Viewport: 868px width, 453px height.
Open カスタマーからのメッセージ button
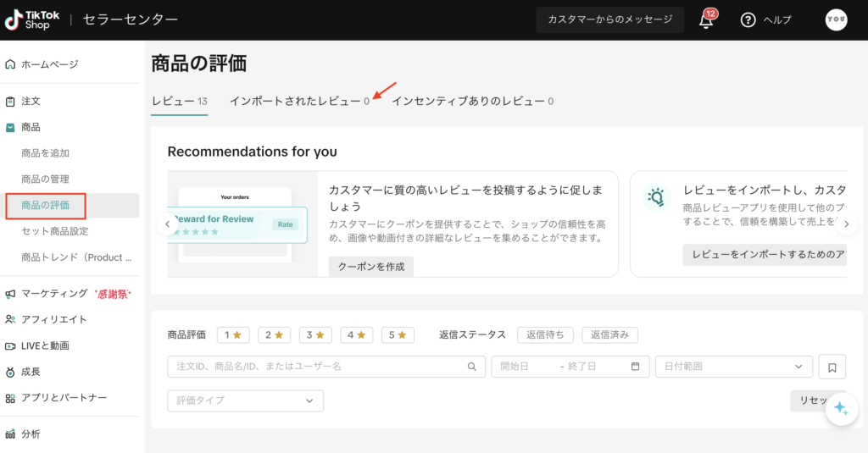[x=609, y=19]
